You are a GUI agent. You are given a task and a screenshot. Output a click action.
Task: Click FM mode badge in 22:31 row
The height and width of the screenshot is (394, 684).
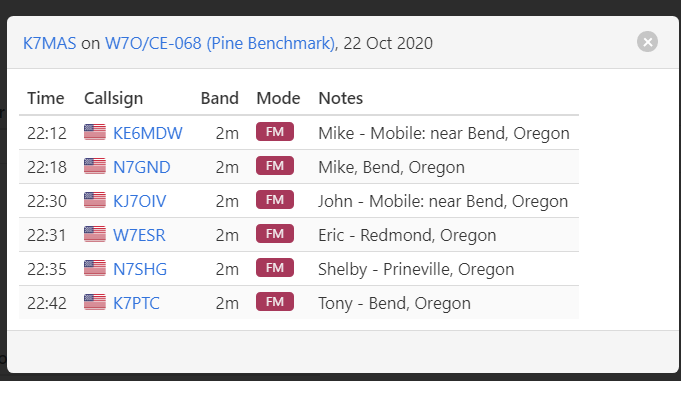pyautogui.click(x=275, y=234)
